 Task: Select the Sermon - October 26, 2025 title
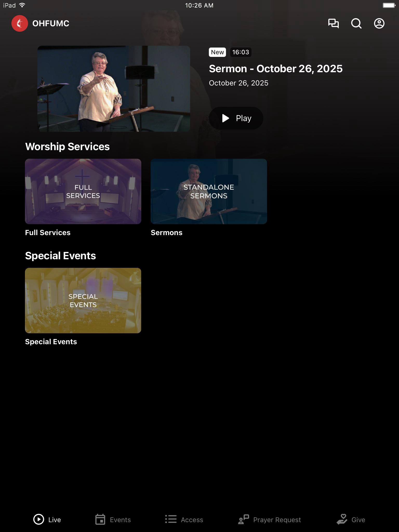point(276,69)
